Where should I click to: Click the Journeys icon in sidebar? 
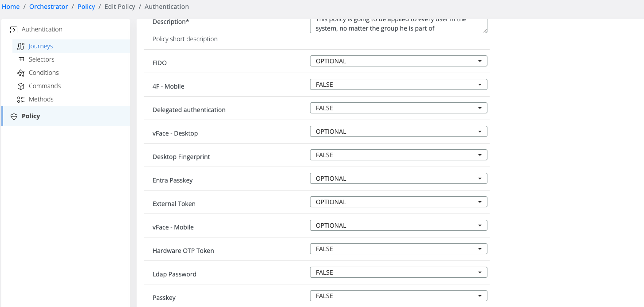(20, 46)
